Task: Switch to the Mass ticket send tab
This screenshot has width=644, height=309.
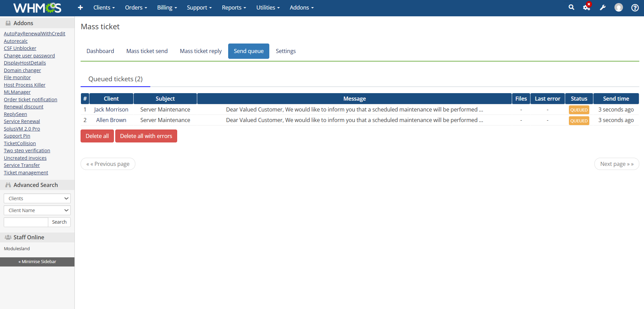Action: pos(147,51)
